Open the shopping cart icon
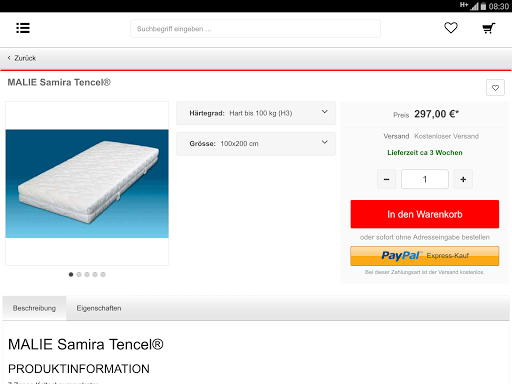The width and height of the screenshot is (512, 384). [489, 28]
